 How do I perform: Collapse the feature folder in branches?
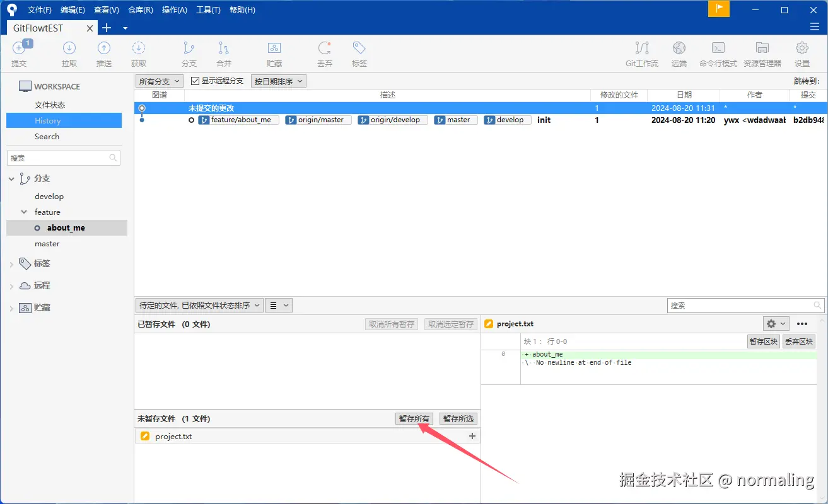24,212
